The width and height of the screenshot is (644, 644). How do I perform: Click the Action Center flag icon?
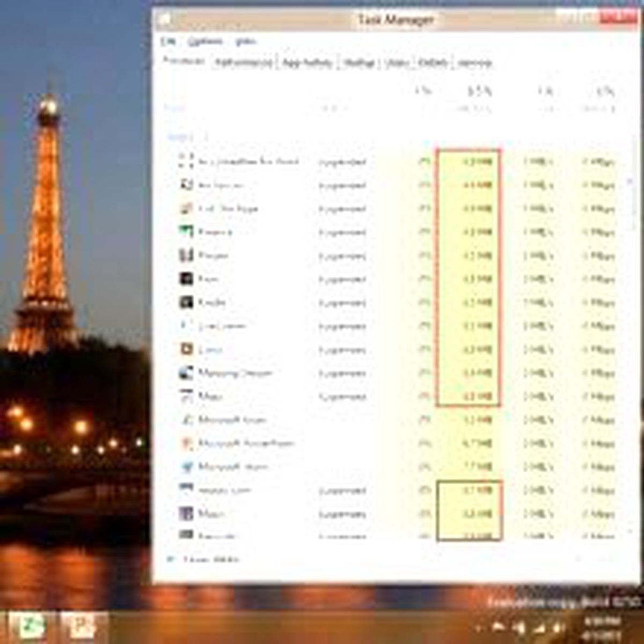[497, 627]
